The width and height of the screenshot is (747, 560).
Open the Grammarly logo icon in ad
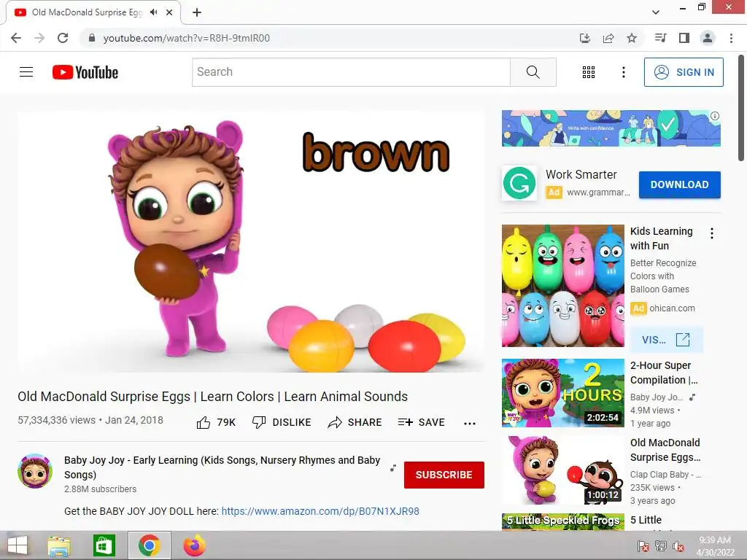(519, 183)
